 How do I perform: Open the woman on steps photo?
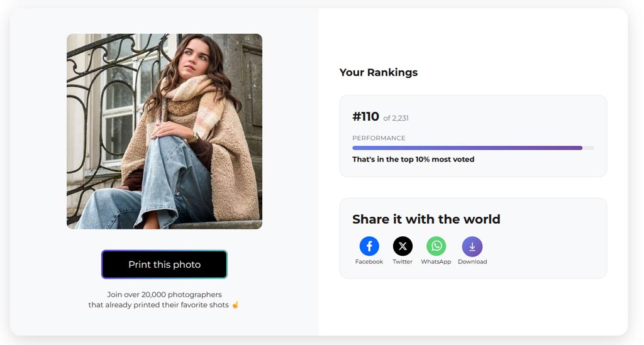164,131
